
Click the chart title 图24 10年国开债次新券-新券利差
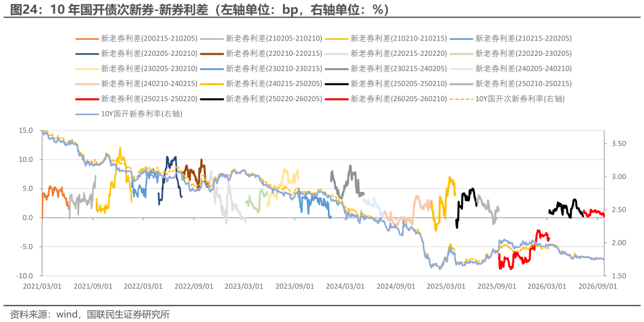[x=199, y=9]
